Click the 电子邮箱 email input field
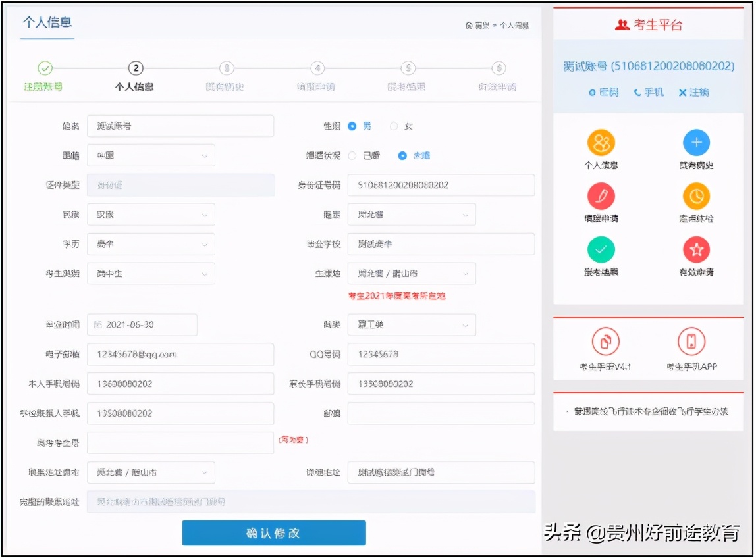This screenshot has width=756, height=558. (181, 354)
